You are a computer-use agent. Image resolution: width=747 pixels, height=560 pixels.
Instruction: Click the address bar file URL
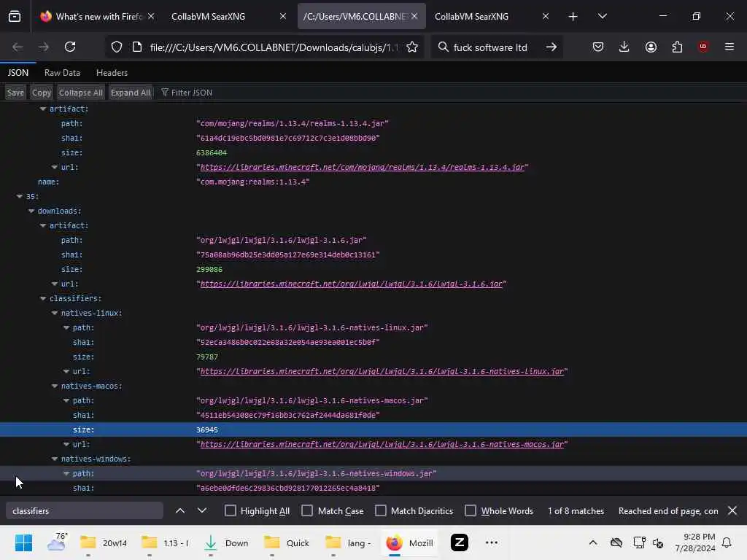(274, 47)
